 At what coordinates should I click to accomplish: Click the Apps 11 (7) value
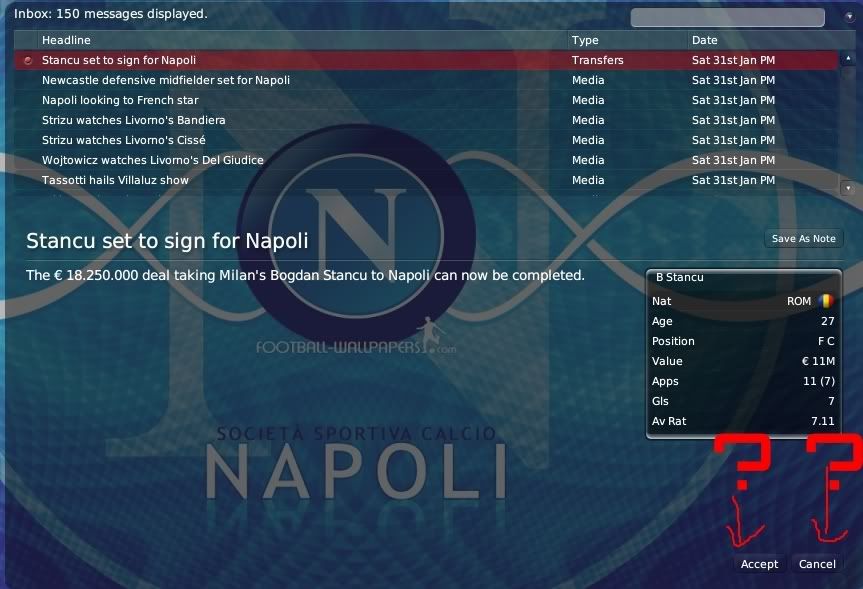[818, 381]
